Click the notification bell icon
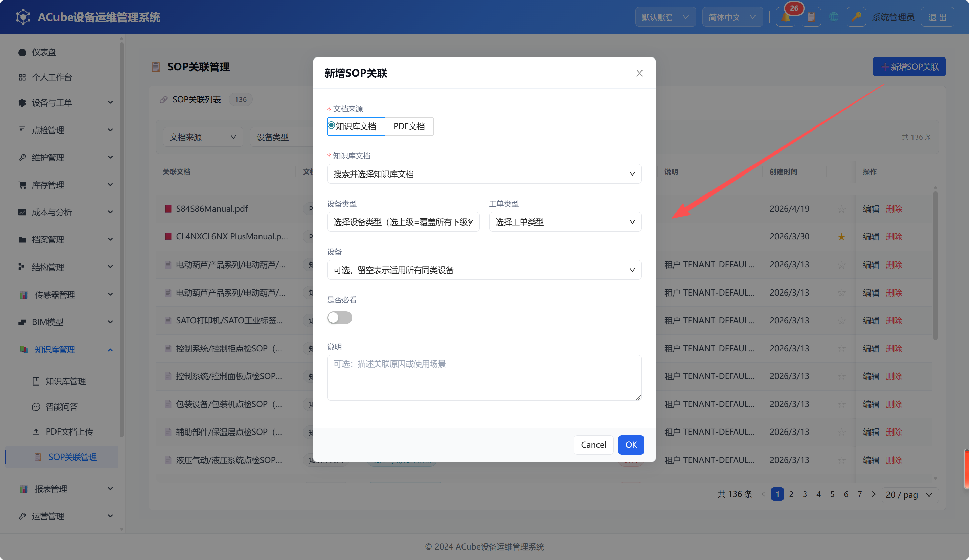Screen dimensions: 969x560 coord(785,17)
